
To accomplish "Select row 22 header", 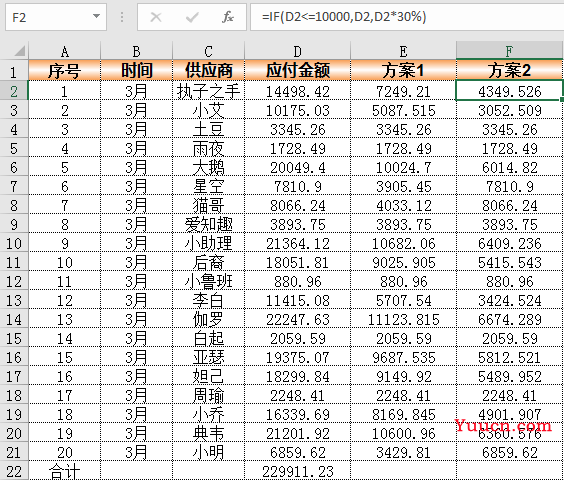I will 14,470.
